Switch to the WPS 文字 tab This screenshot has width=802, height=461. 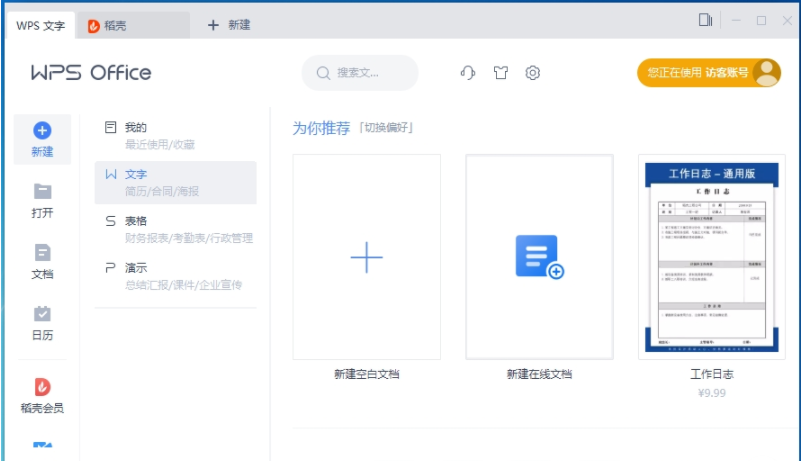(40, 26)
